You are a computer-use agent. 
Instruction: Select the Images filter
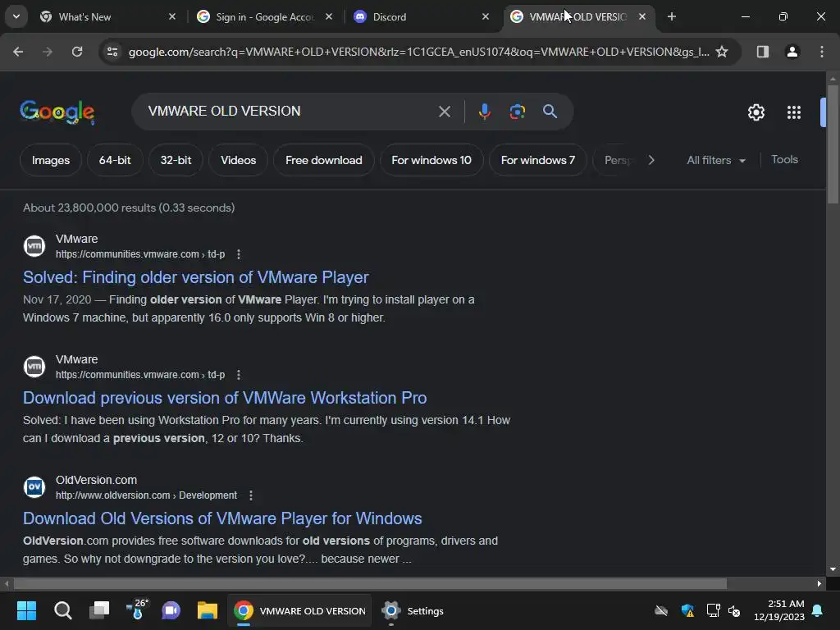pos(51,160)
